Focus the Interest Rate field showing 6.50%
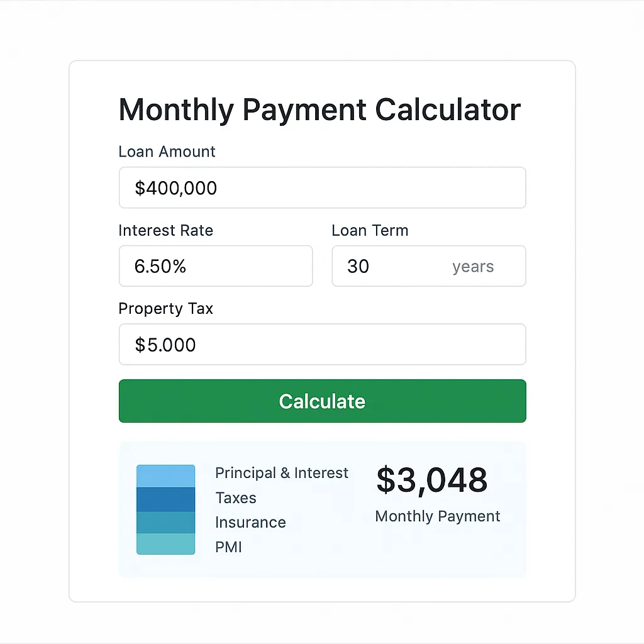Screen dimensions: 644x644 pos(216,266)
